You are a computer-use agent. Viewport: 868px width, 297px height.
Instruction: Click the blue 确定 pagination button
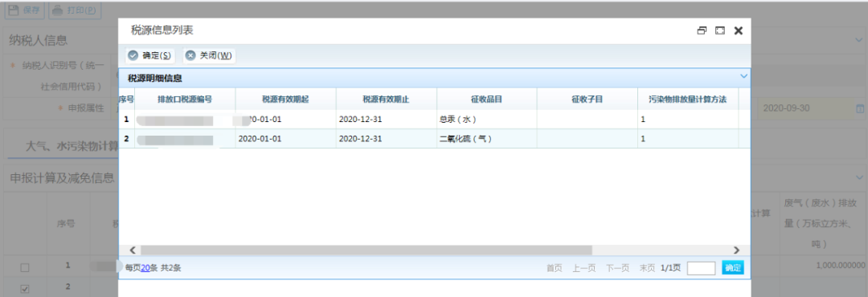pyautogui.click(x=733, y=267)
